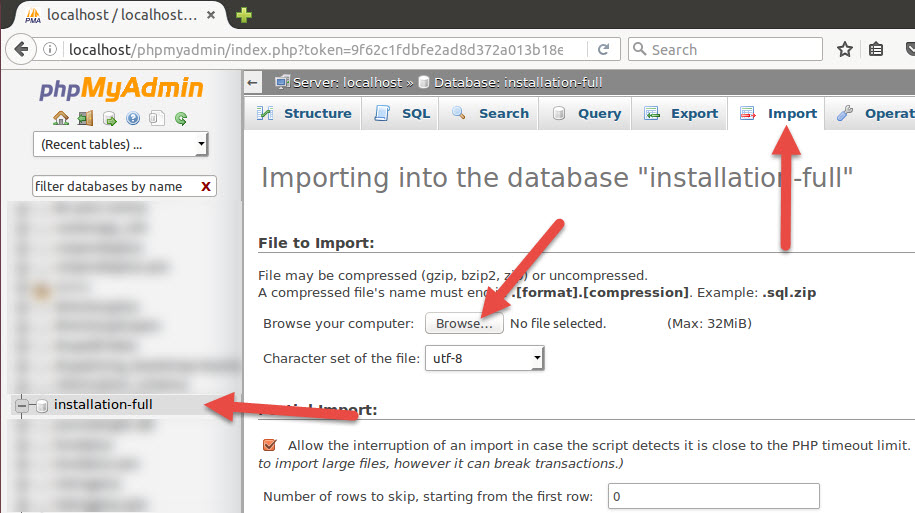Go to phpMyAdmin home icon
The height and width of the screenshot is (513, 915).
61,118
